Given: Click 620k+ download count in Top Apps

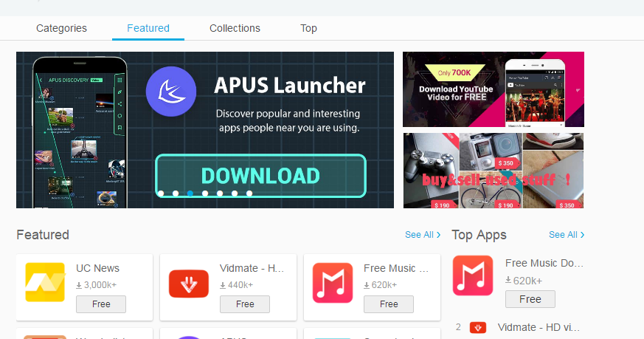Looking at the screenshot, I should pyautogui.click(x=524, y=281).
